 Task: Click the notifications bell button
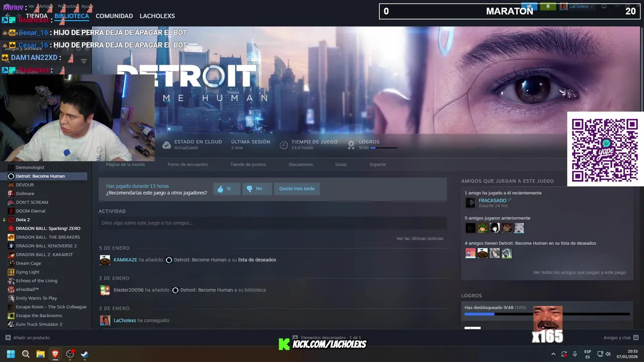point(548,7)
